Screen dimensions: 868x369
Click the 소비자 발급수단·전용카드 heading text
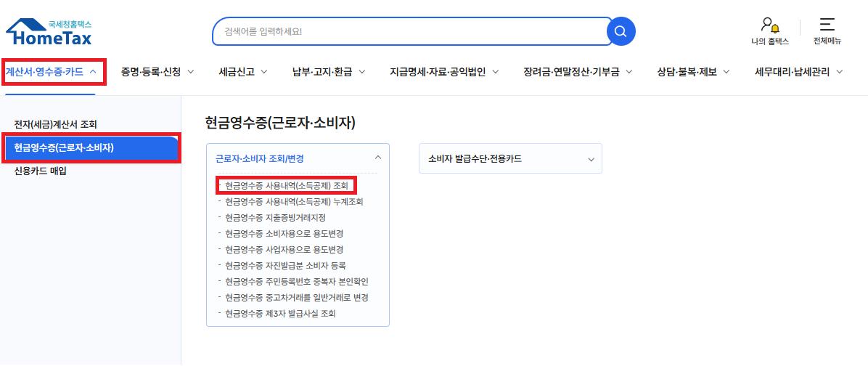(475, 158)
